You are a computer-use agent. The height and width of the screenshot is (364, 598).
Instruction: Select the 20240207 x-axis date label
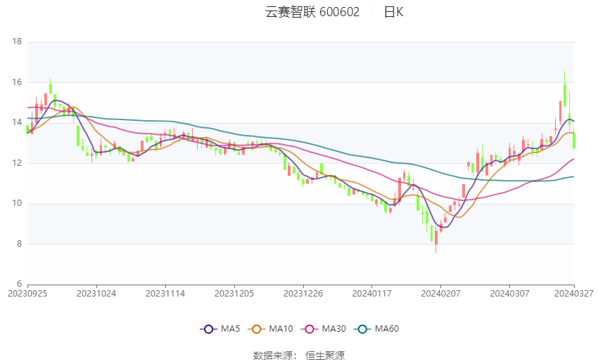point(440,294)
